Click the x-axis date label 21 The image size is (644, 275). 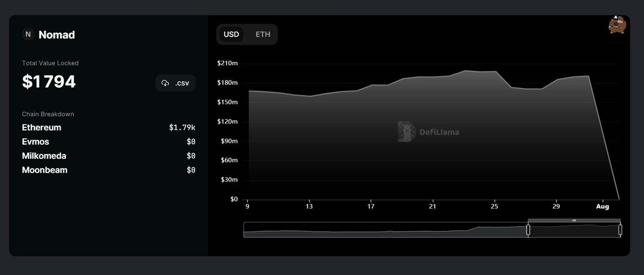[433, 207]
